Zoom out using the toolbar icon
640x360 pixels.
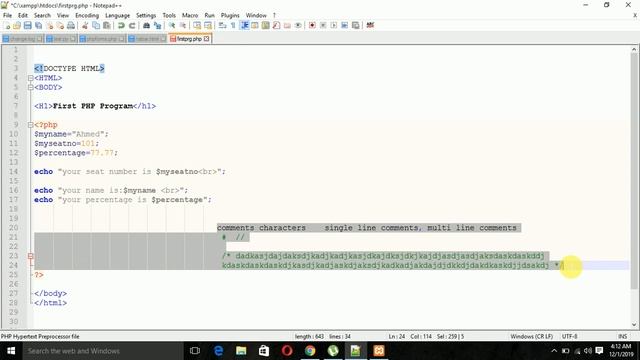(x=183, y=26)
